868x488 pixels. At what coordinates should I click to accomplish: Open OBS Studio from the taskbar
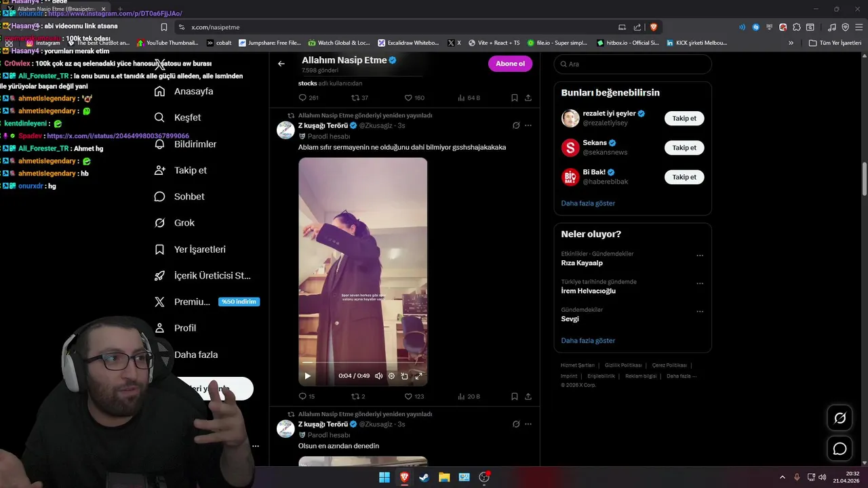(x=484, y=477)
